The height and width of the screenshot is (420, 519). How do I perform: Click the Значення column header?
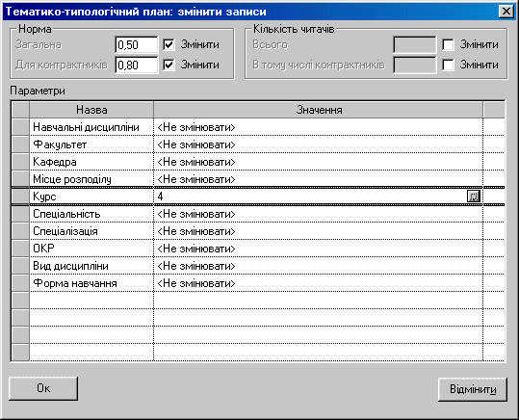coord(319,110)
